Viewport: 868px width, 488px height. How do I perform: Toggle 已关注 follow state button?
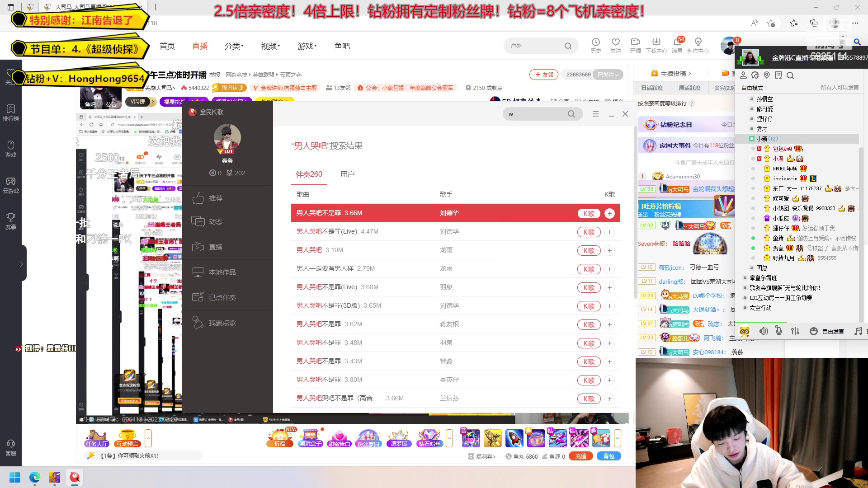click(609, 75)
